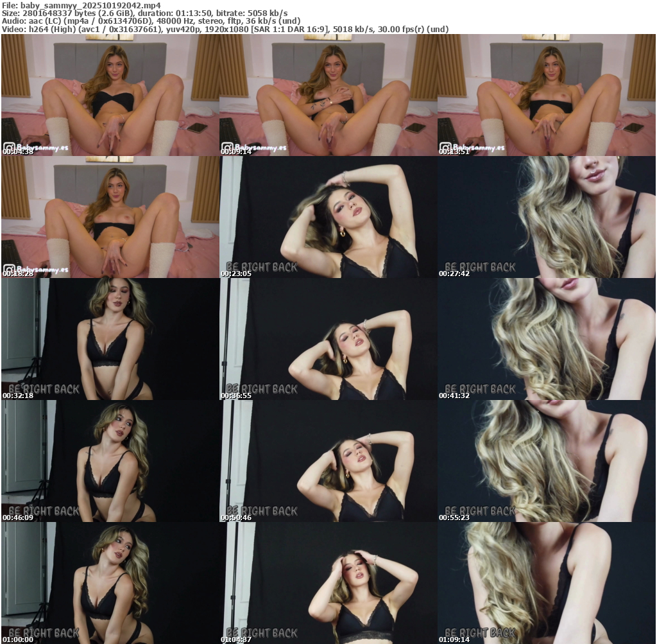Open the thumbnail timestamped 00:50:46

point(328,461)
